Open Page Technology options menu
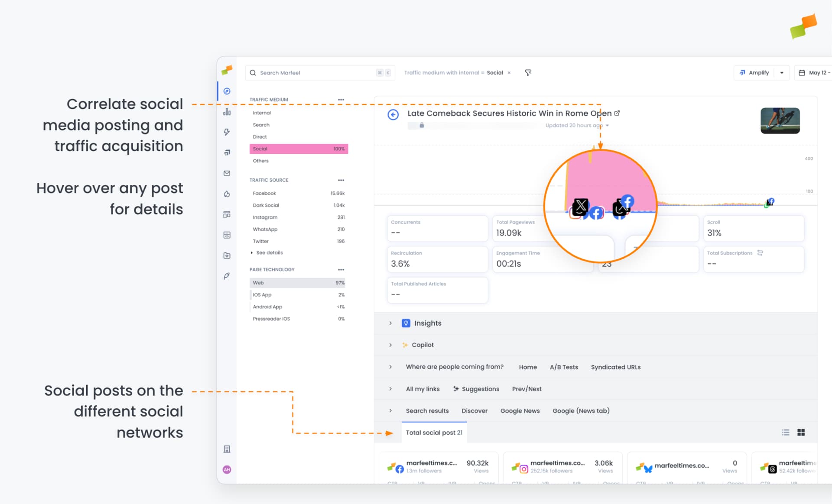The width and height of the screenshot is (832, 504). (x=341, y=270)
